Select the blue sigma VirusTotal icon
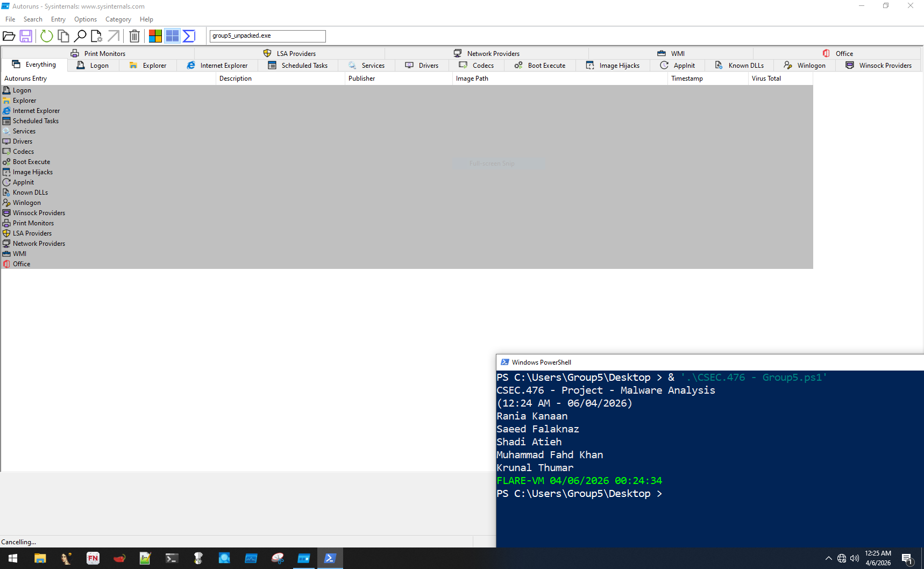924x569 pixels. (x=189, y=36)
